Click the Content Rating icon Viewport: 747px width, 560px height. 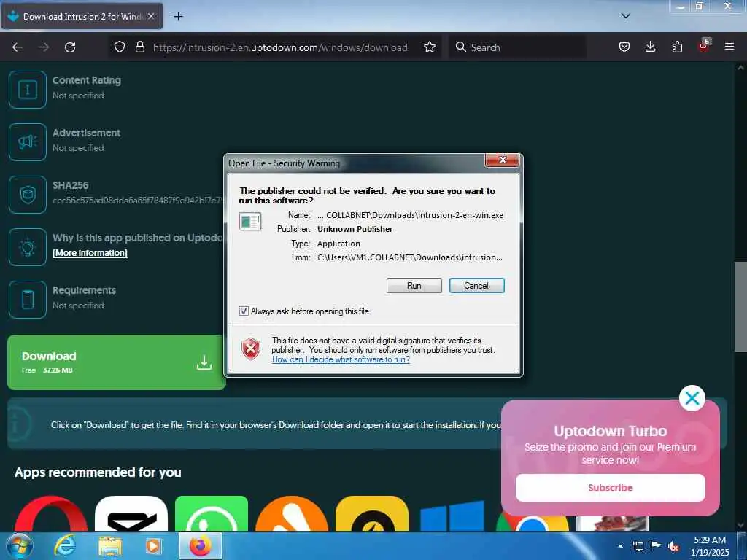coord(28,90)
